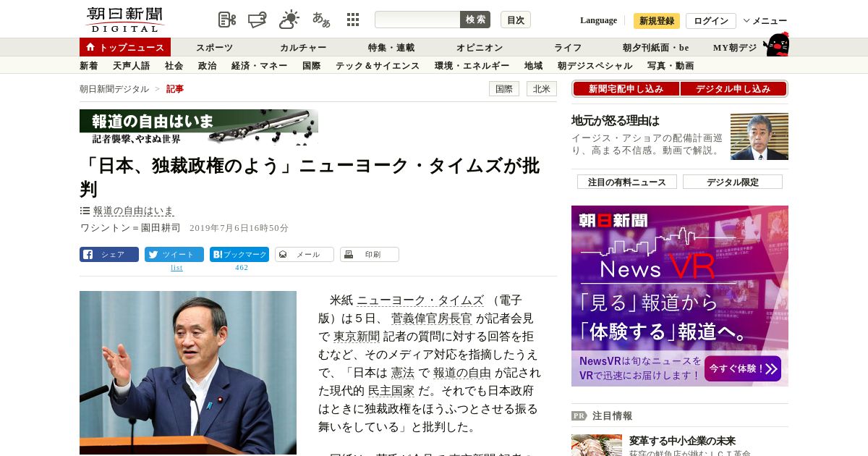
Task: Click the 北米 category tag
Action: pos(542,89)
